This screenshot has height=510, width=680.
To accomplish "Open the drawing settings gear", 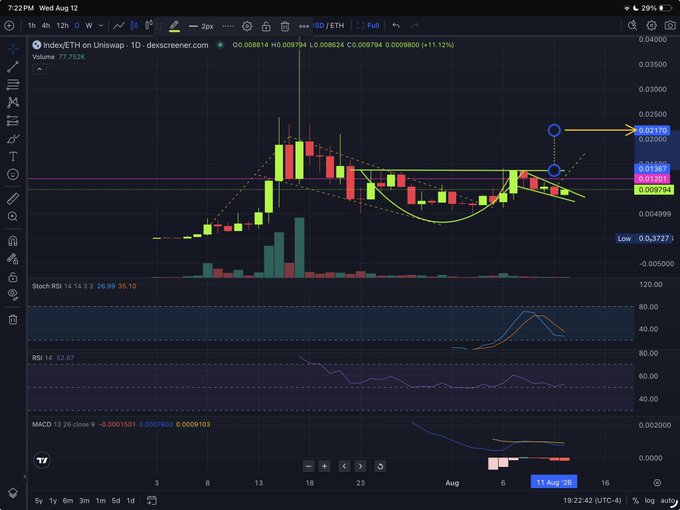I will click(x=247, y=26).
